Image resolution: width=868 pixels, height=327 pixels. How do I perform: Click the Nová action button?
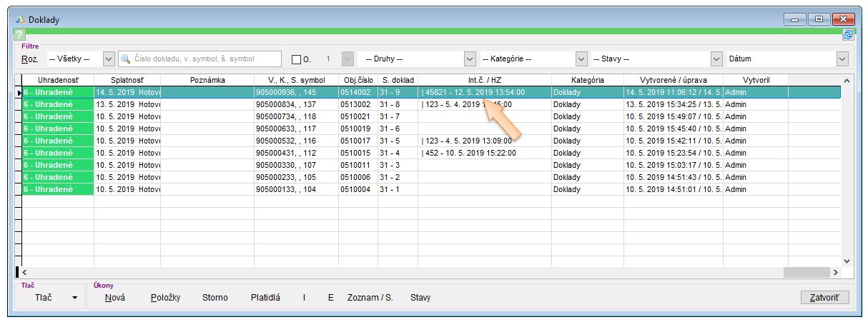pyautogui.click(x=114, y=298)
